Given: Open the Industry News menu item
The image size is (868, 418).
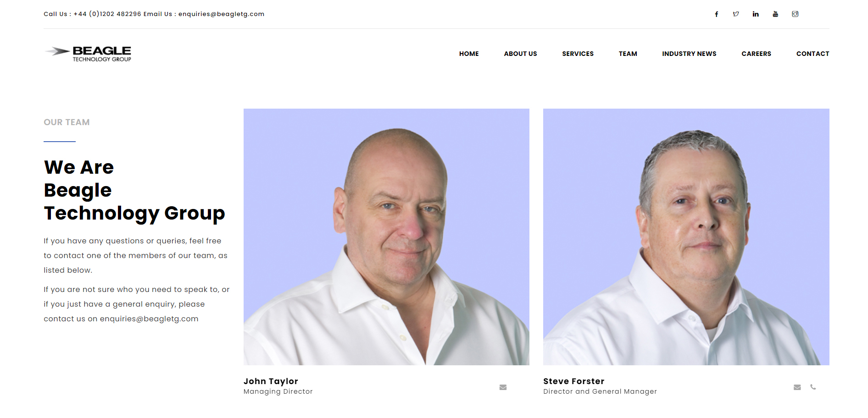Looking at the screenshot, I should tap(689, 54).
